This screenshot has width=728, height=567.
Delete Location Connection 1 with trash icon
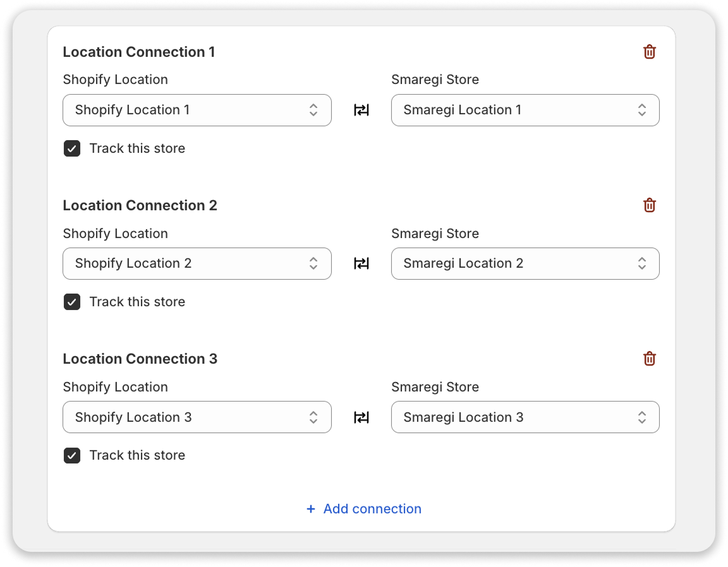click(649, 52)
